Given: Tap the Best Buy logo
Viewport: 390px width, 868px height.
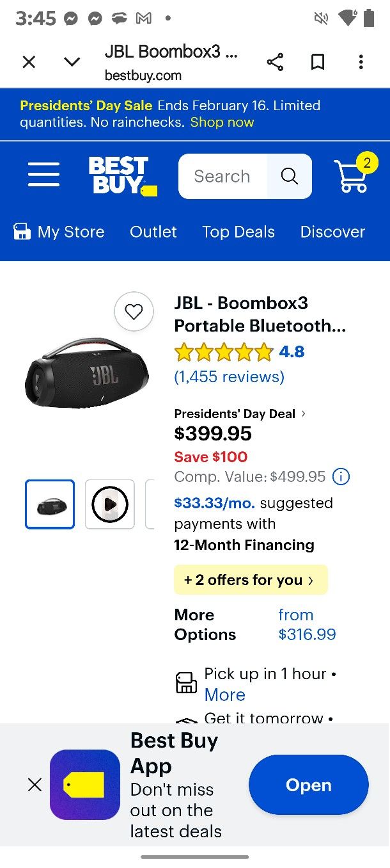Looking at the screenshot, I should click(121, 176).
